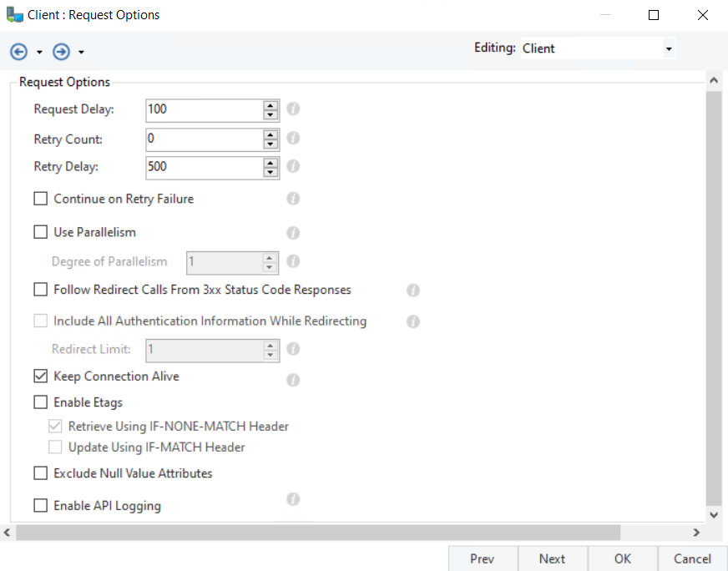
Task: Click the back navigation arrow icon
Action: [18, 52]
